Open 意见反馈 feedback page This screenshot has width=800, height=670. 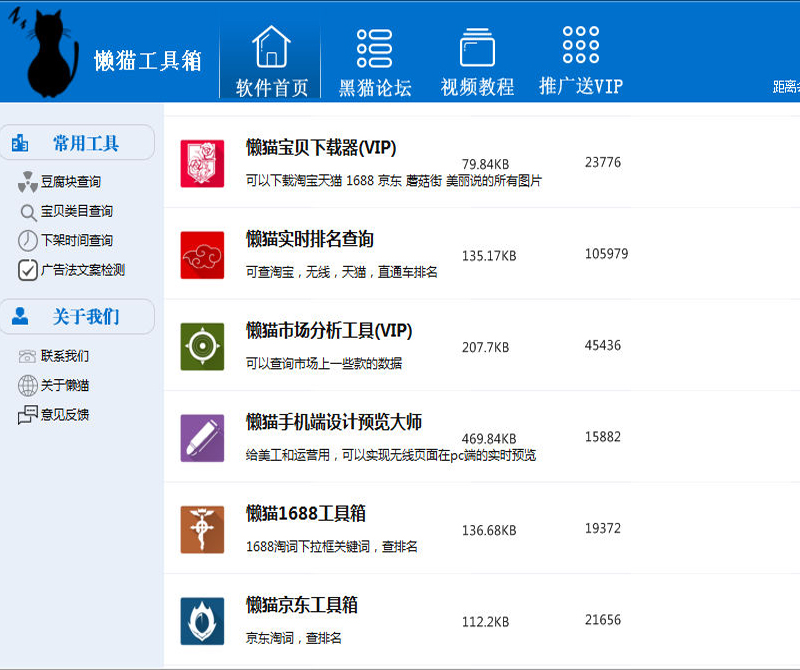point(65,415)
